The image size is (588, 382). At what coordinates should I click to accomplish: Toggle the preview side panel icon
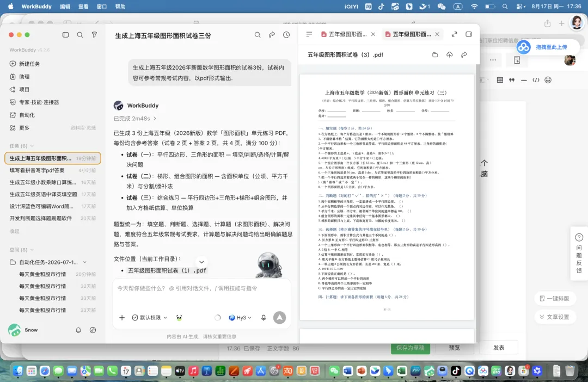click(469, 34)
